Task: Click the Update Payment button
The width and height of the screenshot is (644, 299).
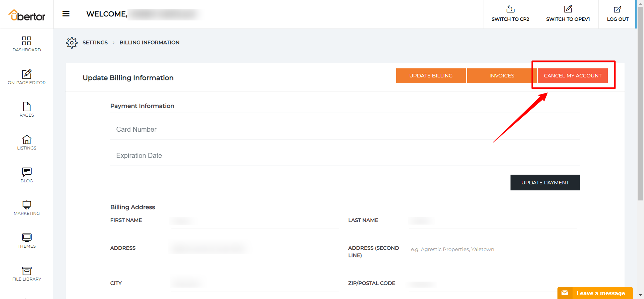Action: coord(545,183)
